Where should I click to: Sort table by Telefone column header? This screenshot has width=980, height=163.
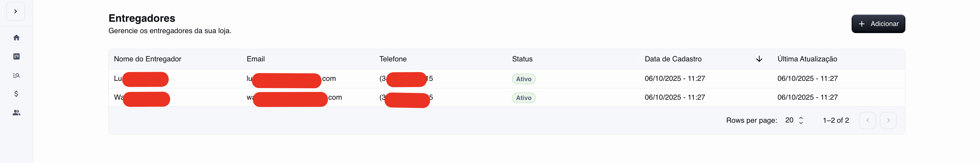[393, 59]
